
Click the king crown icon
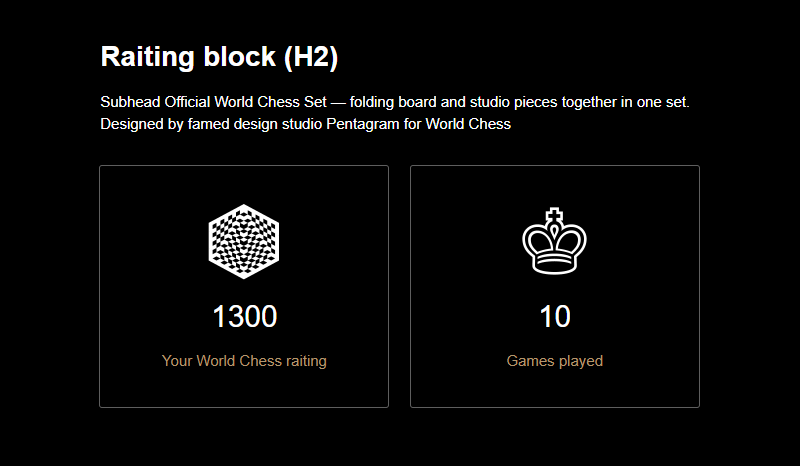[555, 241]
